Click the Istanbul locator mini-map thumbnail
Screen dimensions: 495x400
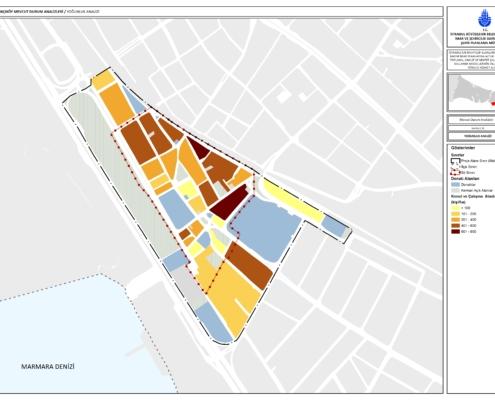[x=471, y=92]
